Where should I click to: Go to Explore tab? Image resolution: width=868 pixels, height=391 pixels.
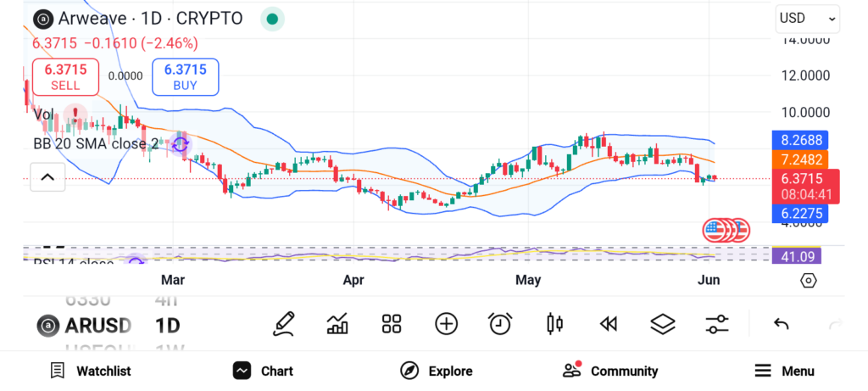point(437,371)
